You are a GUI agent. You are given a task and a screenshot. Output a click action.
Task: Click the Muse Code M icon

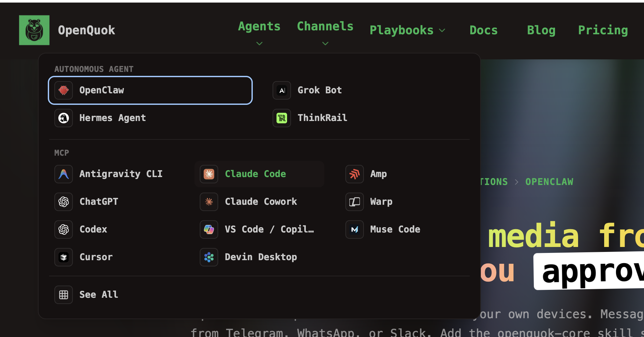pyautogui.click(x=355, y=230)
